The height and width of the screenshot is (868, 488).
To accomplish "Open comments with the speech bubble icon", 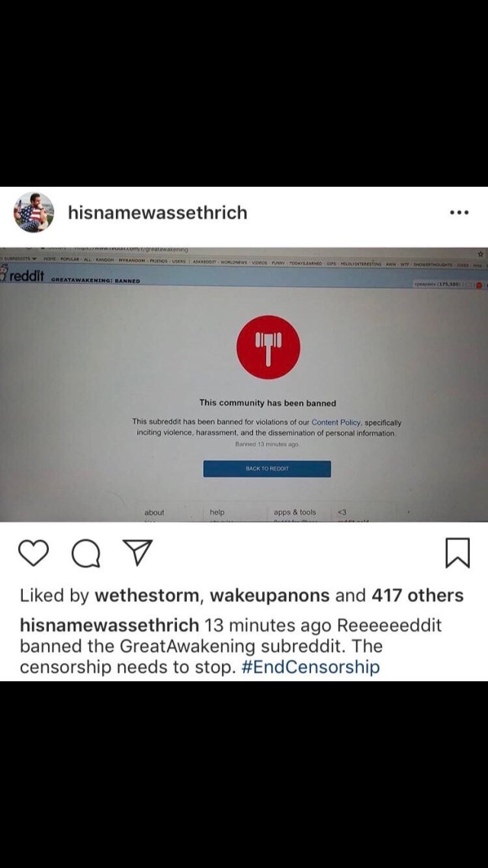I will point(84,554).
